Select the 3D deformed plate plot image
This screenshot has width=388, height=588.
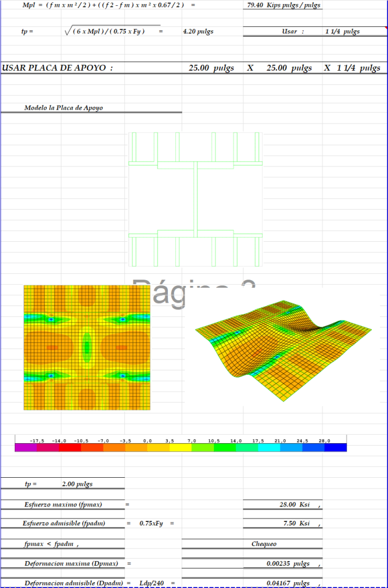pos(283,351)
